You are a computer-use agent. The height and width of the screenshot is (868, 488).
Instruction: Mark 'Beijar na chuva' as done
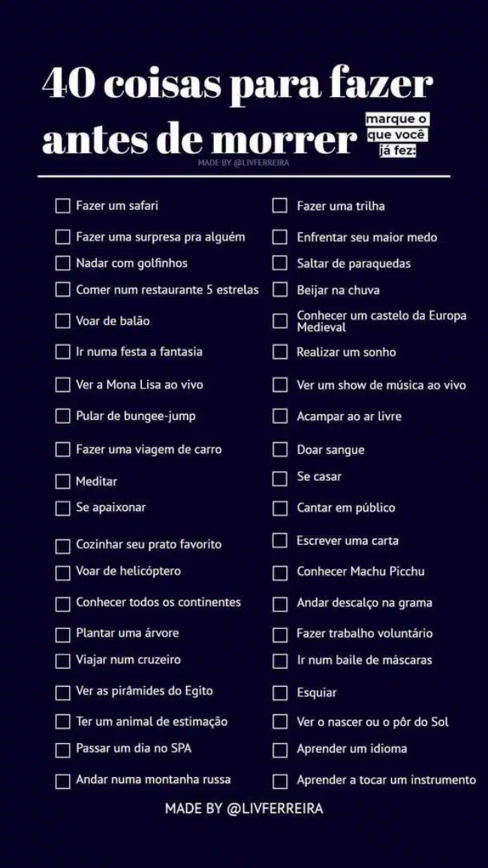click(279, 290)
